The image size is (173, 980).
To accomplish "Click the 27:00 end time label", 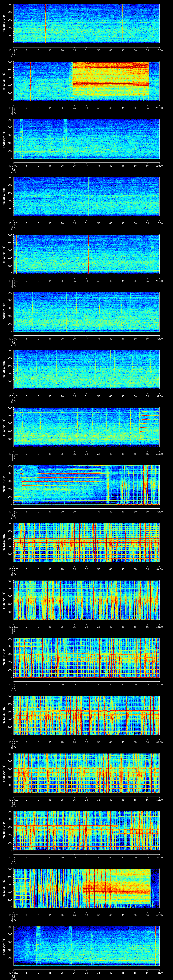I will pos(159,166).
